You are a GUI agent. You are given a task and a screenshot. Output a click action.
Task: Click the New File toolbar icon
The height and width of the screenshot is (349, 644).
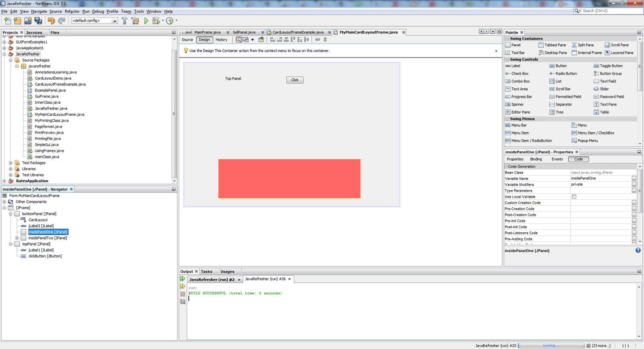(x=8, y=21)
